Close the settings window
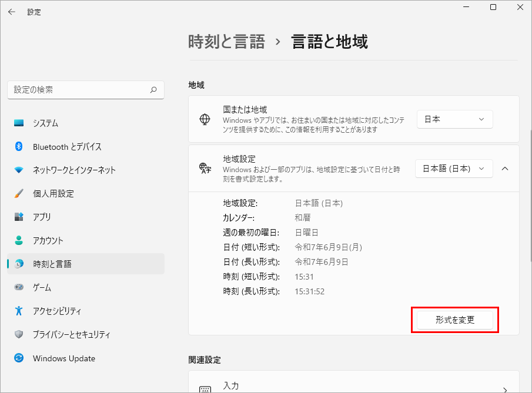The height and width of the screenshot is (393, 532). [x=520, y=7]
